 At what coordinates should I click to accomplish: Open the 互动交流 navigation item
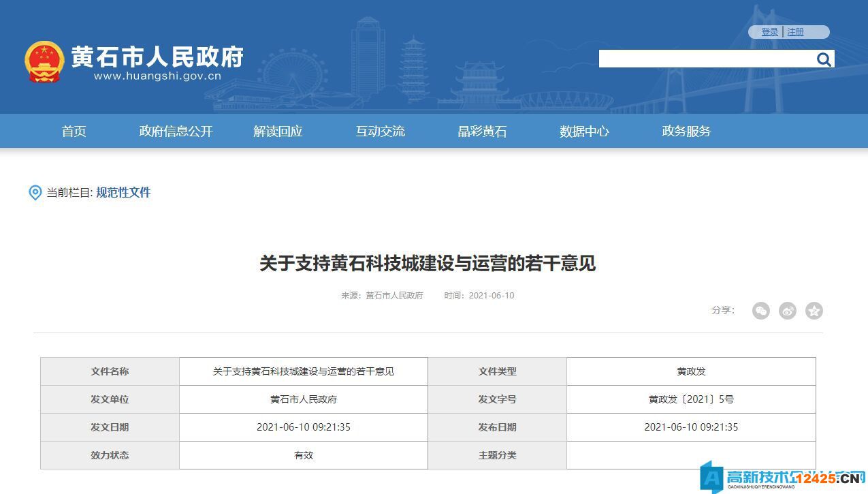pyautogui.click(x=380, y=132)
